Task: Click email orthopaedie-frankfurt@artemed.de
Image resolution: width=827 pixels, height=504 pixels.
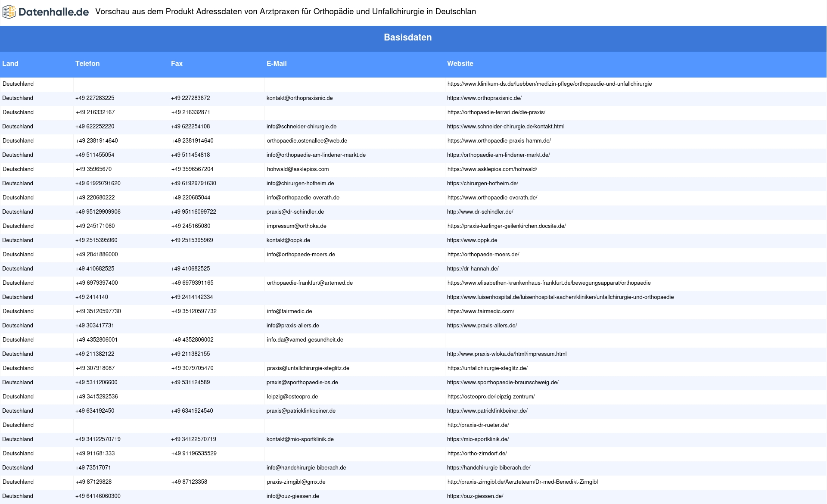Action: (x=310, y=283)
